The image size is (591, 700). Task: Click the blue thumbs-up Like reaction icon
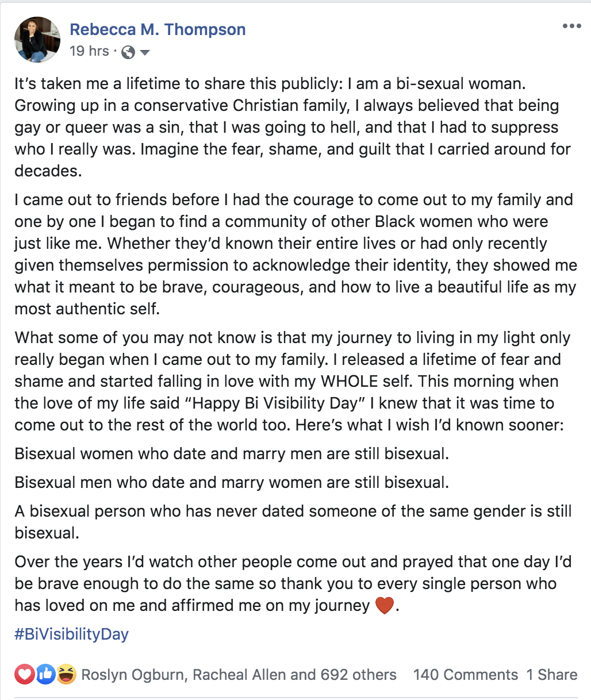[x=45, y=674]
